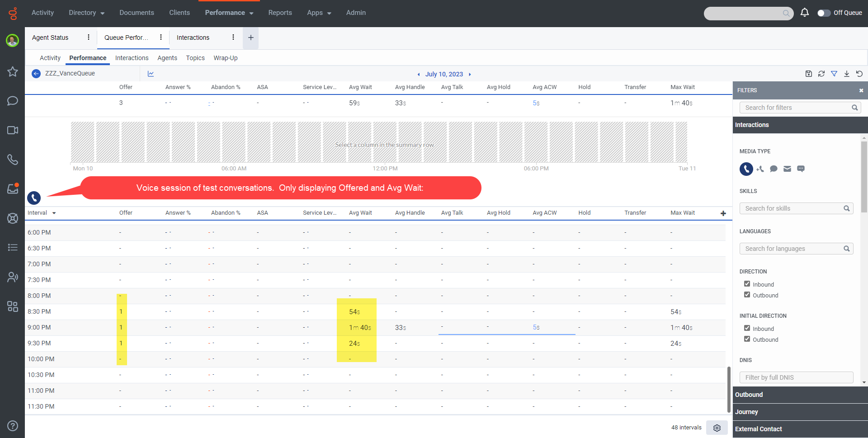This screenshot has height=438, width=868.
Task: Open the Performance dropdown menu
Action: coord(229,13)
